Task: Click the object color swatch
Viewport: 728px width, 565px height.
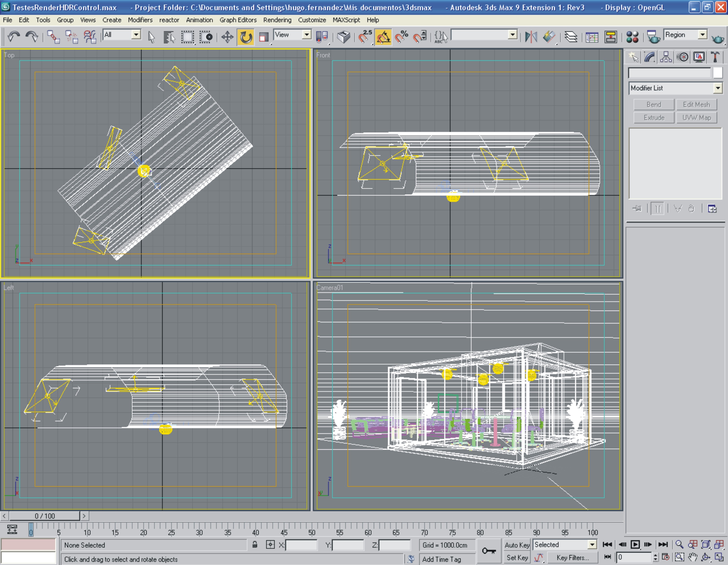Action: [717, 73]
